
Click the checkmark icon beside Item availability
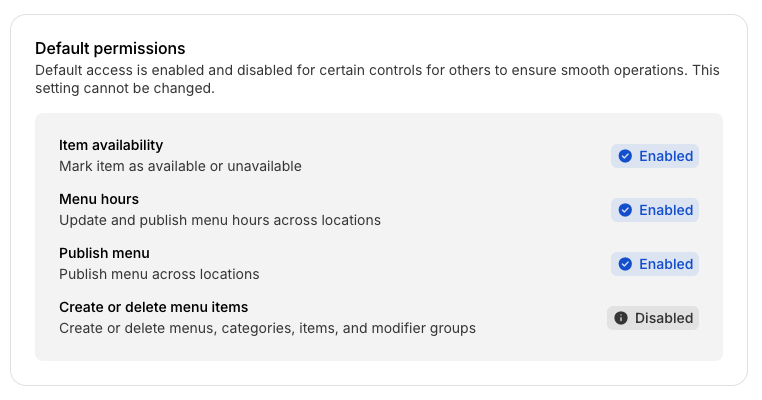(625, 156)
